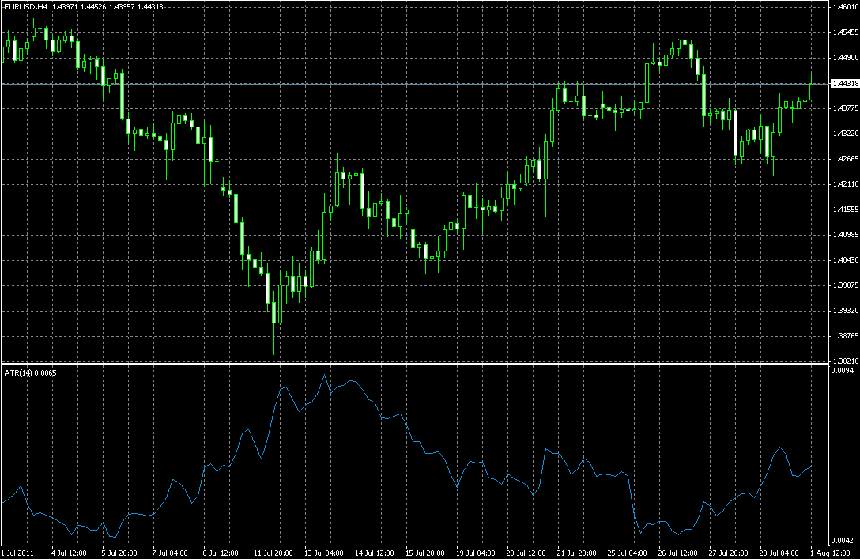Click divider between price chart and ATR window
Viewport: 860px width, 559px height.
(400, 363)
